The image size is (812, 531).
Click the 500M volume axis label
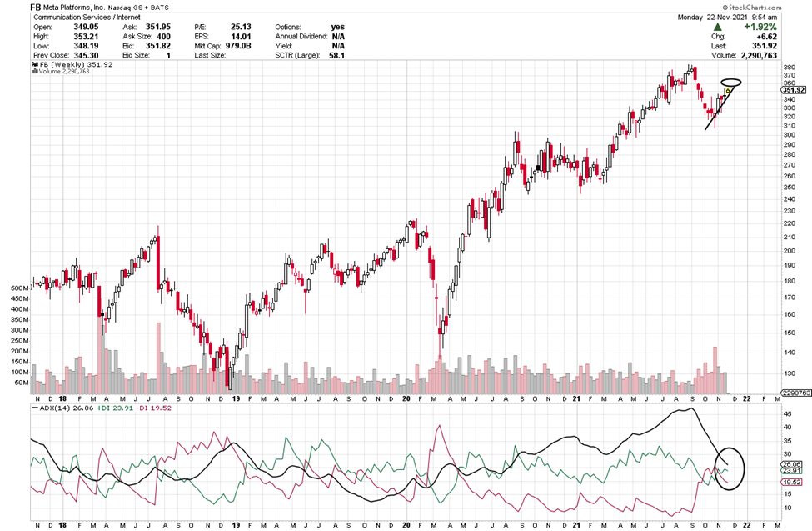(x=20, y=288)
